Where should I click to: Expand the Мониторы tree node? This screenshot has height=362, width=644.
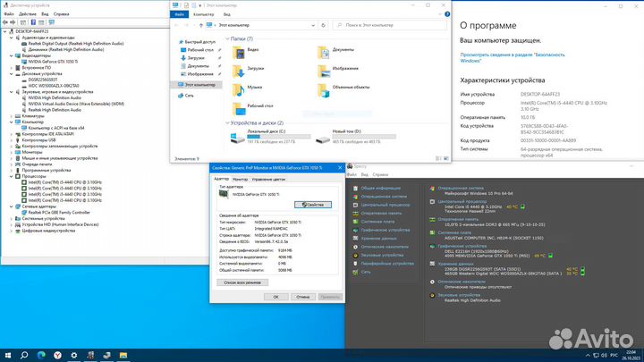(12, 152)
